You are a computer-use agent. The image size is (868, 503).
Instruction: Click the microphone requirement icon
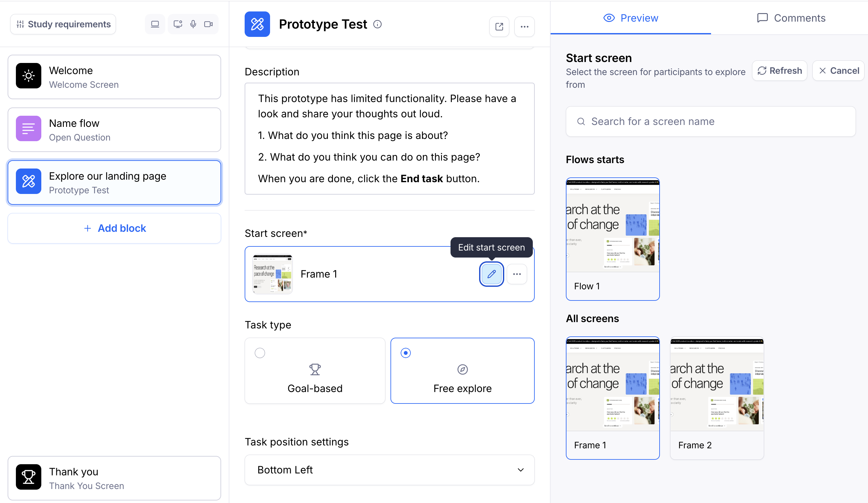pyautogui.click(x=193, y=24)
